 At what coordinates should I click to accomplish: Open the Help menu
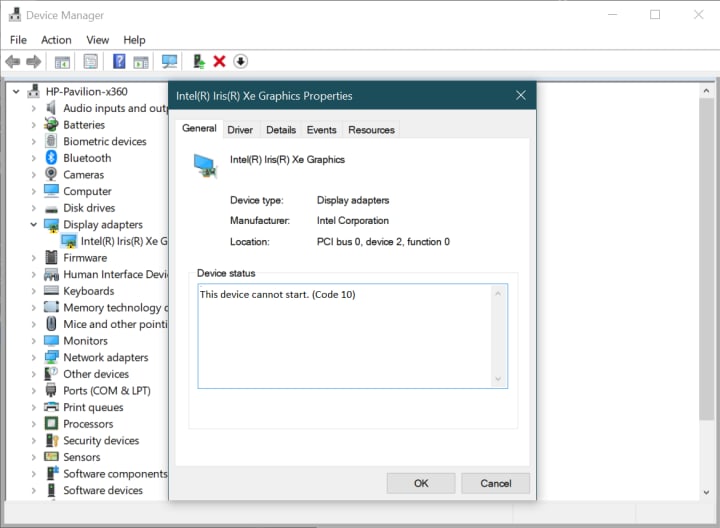click(x=134, y=40)
